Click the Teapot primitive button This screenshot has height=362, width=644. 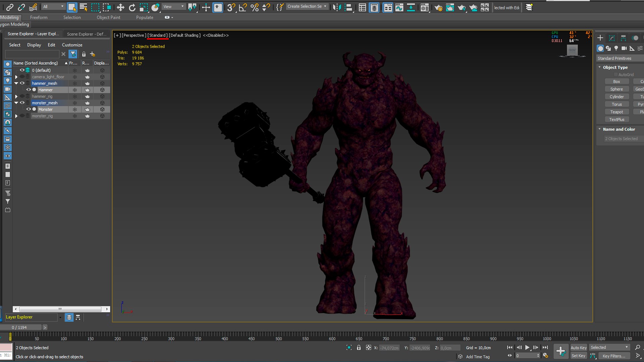coord(616,112)
